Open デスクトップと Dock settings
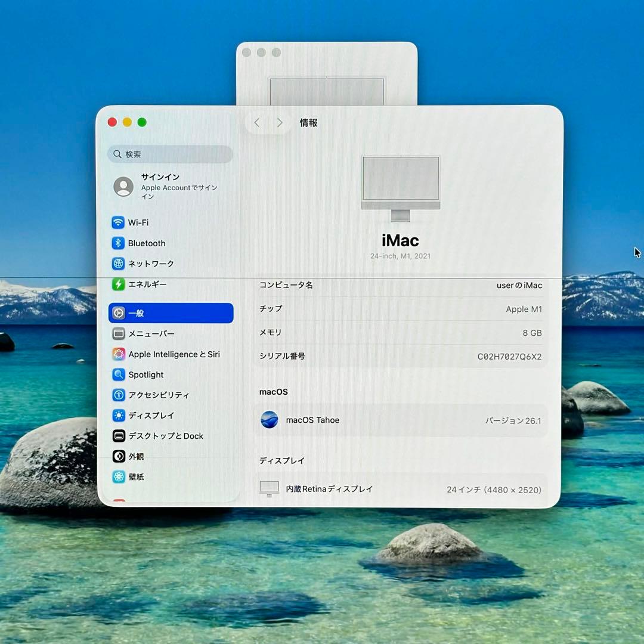644x644 pixels. pyautogui.click(x=165, y=436)
